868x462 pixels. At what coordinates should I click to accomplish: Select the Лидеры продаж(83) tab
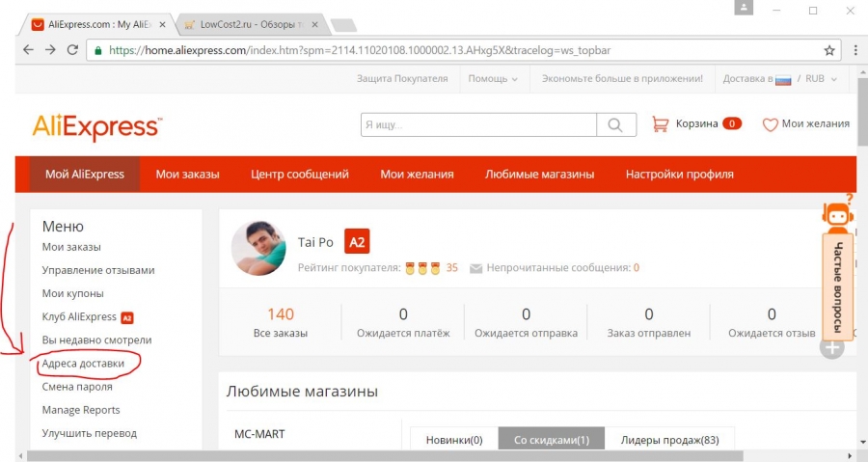(x=670, y=440)
